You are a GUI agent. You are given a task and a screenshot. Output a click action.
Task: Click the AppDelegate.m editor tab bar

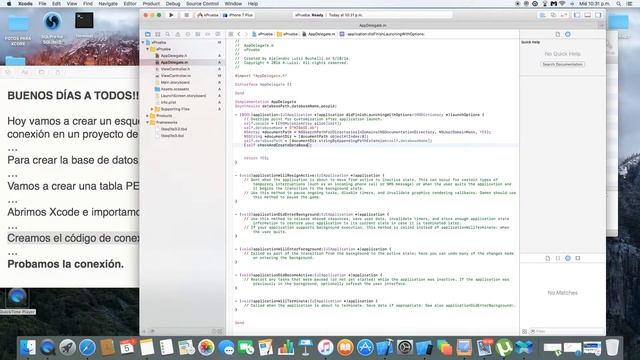373,25
